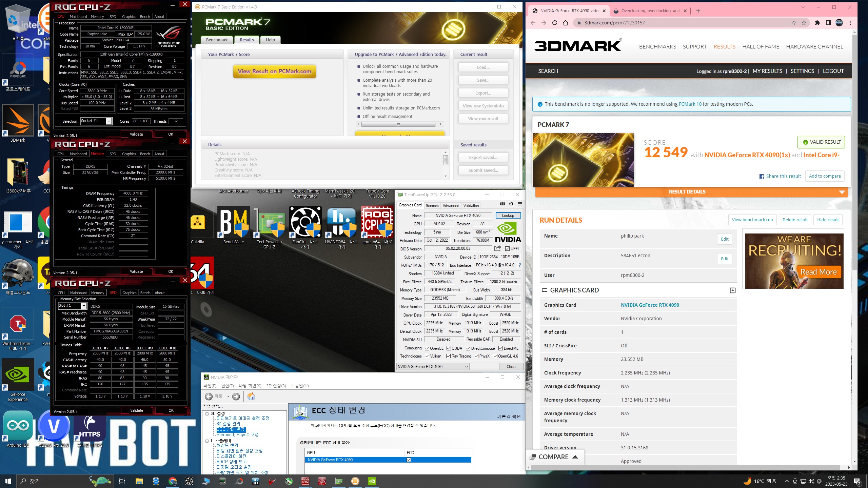
Task: Click the PCMark 10 link
Action: point(690,104)
